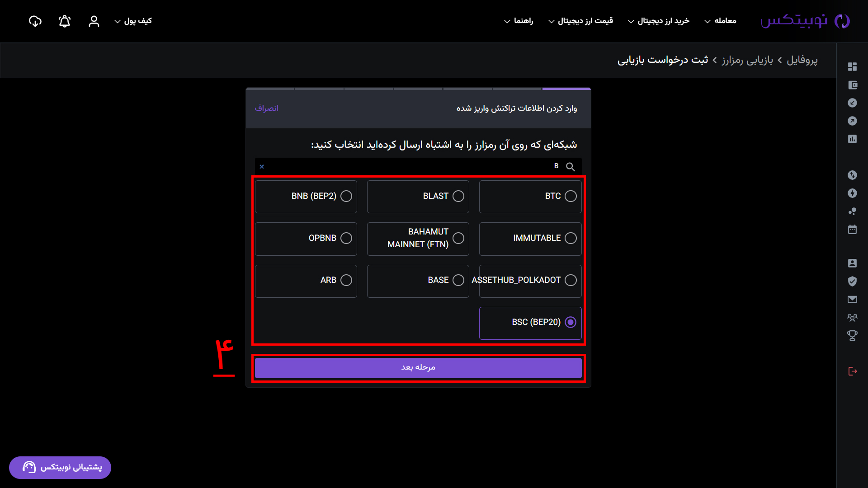The image size is (868, 488).
Task: Open the shield security icon in sidebar
Action: pyautogui.click(x=852, y=281)
